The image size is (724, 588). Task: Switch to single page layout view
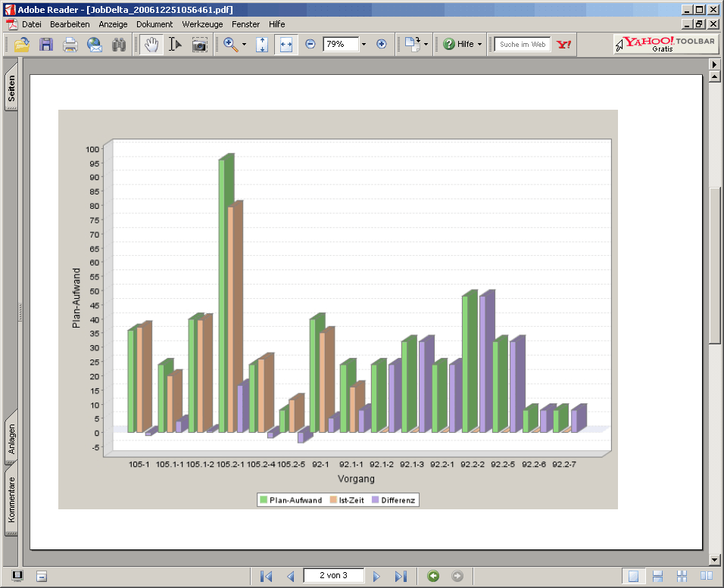633,577
